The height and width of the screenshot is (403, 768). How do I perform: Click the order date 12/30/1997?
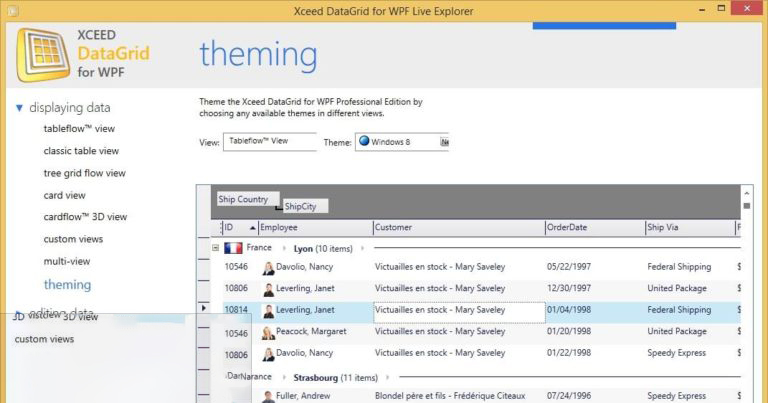click(x=569, y=288)
